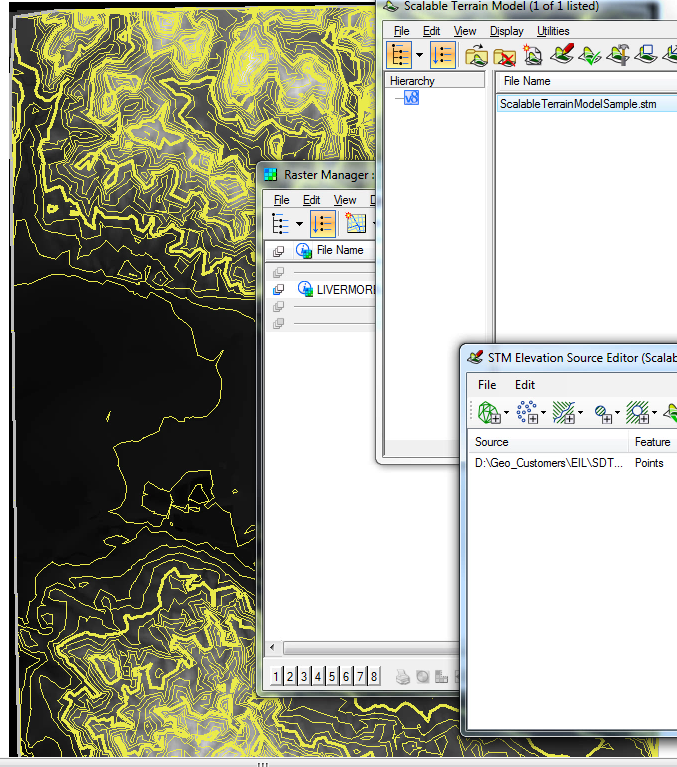Click File Name header in Raster Manager

[340, 250]
